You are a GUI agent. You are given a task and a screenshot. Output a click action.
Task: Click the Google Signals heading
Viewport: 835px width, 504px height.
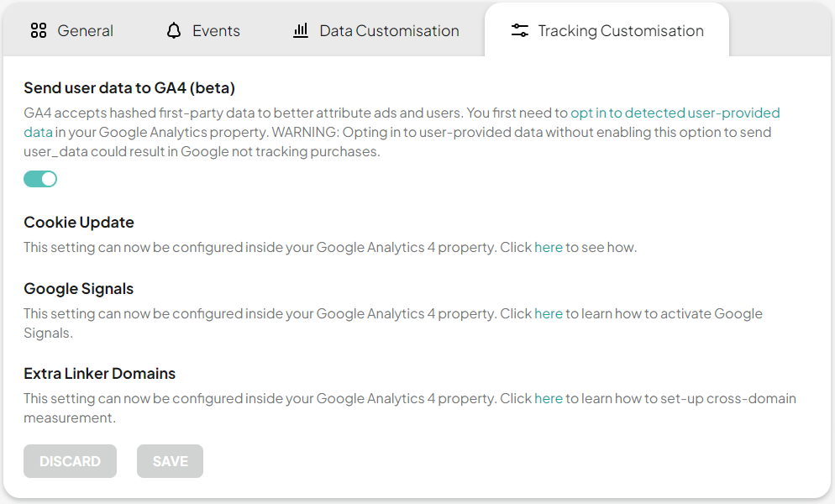[x=79, y=289]
